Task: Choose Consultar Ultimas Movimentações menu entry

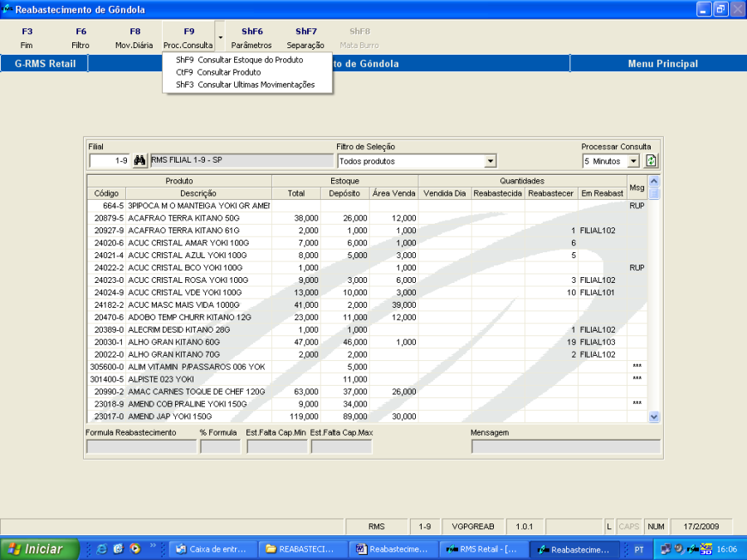Action: pos(246,85)
